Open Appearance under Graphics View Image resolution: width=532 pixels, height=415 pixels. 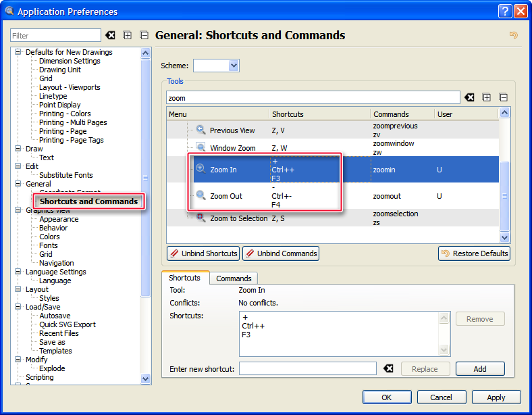pos(59,219)
